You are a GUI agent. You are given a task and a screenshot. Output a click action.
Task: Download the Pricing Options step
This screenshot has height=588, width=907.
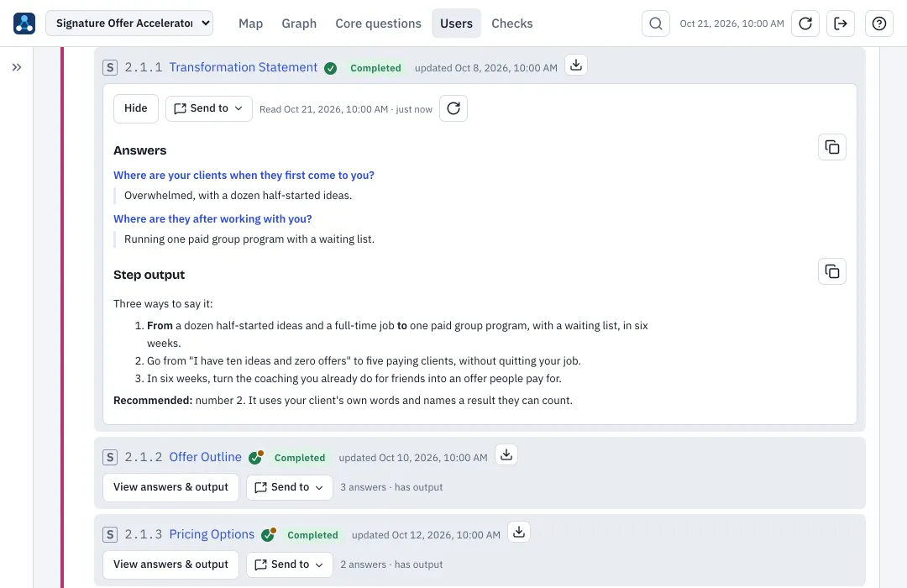pyautogui.click(x=519, y=532)
